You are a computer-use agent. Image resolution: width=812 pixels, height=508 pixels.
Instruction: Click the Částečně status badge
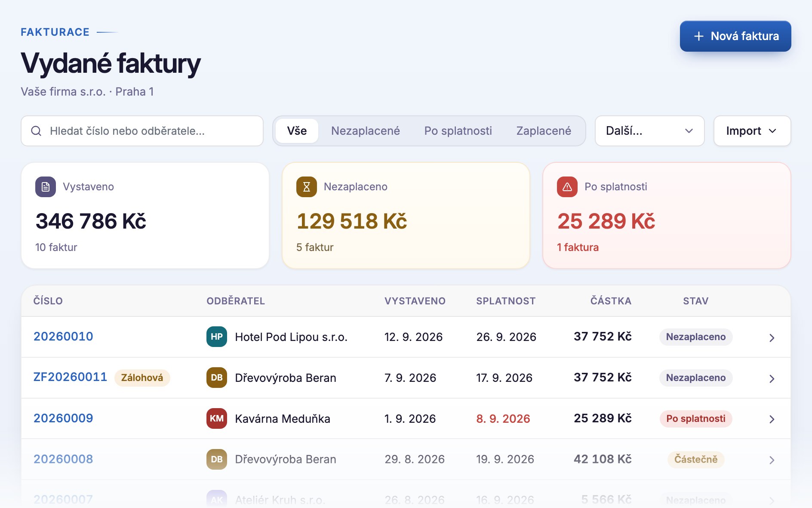[696, 459]
